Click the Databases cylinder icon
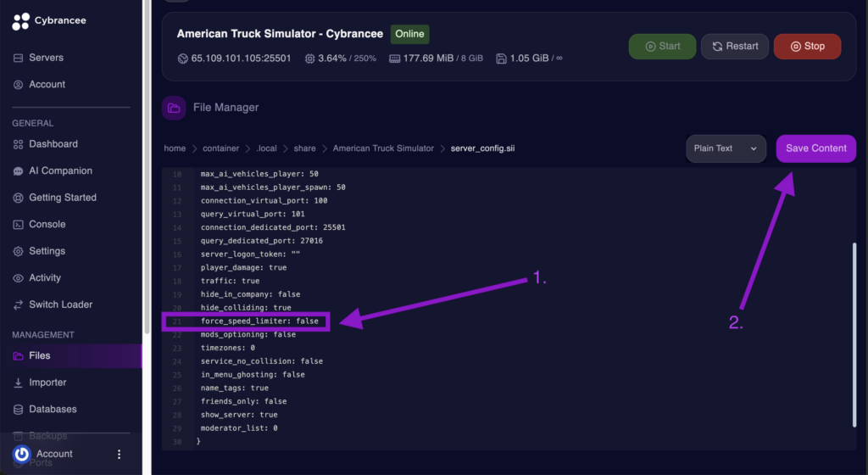 pyautogui.click(x=18, y=409)
